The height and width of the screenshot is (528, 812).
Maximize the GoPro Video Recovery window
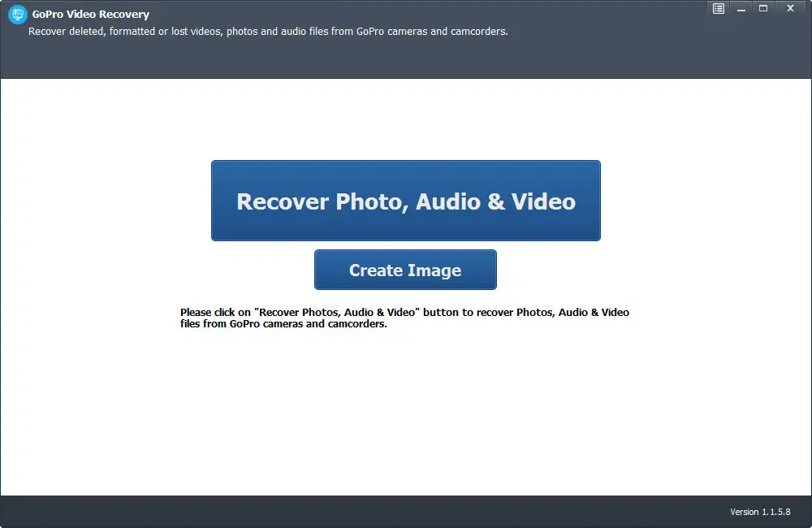pos(763,8)
